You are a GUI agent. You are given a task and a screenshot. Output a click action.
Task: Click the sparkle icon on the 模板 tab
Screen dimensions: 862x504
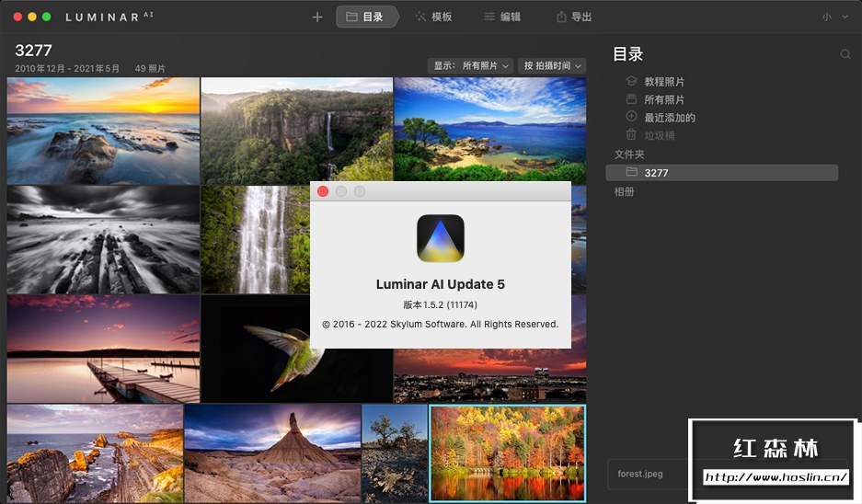click(420, 17)
